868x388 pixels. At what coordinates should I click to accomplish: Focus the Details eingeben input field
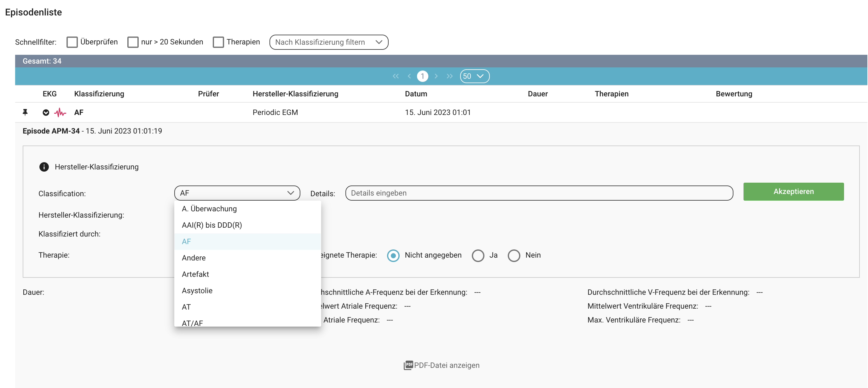(539, 193)
